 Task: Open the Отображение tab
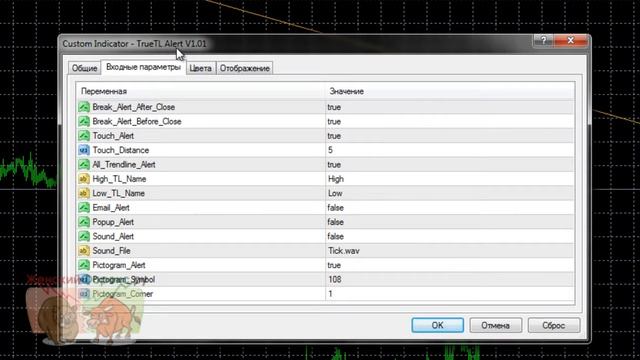244,68
